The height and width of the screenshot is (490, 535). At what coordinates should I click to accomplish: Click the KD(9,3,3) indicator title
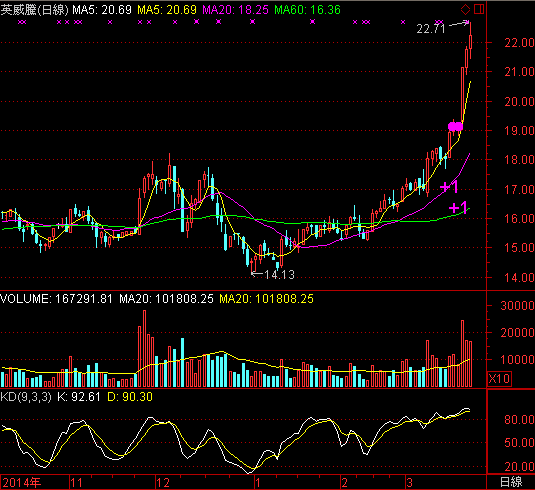tap(26, 397)
